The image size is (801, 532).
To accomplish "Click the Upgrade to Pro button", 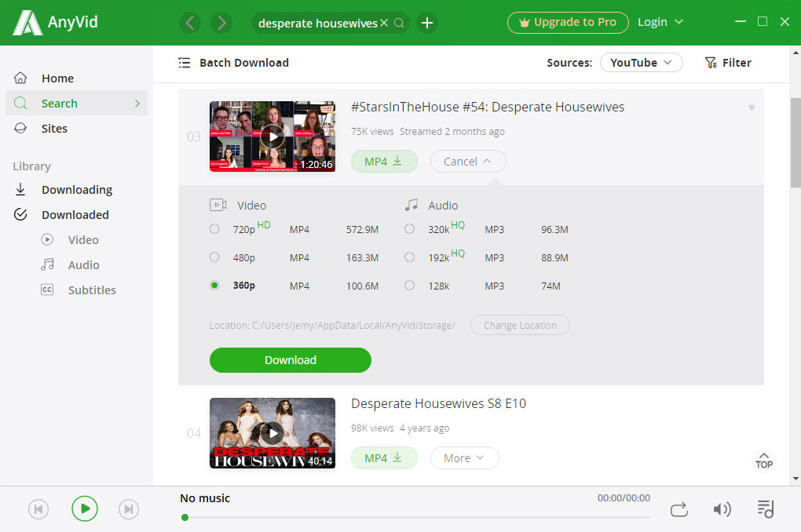I will [x=568, y=23].
